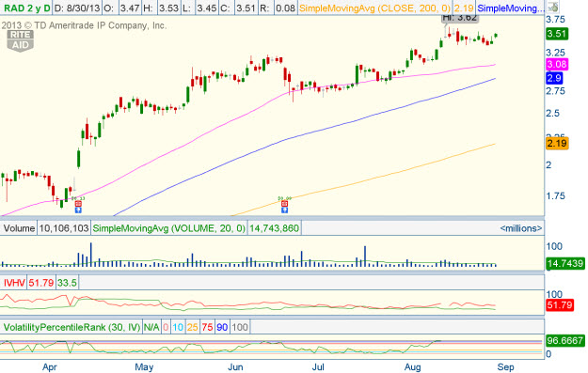This screenshot has height=373, width=588.
Task: Click the blue lightbulb icon in April
Action: tap(78, 210)
